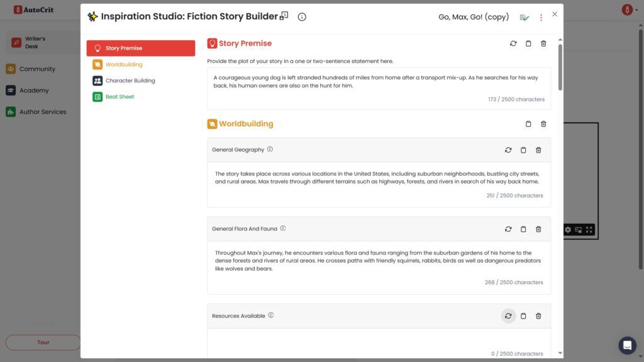Open the profile account dropdown
The image size is (644, 362).
point(626,9)
